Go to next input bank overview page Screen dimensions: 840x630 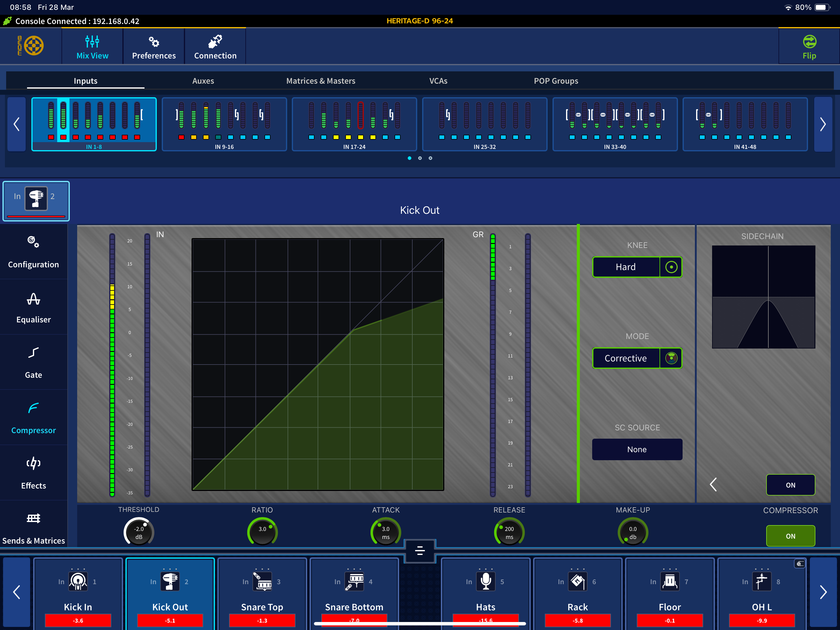point(823,124)
